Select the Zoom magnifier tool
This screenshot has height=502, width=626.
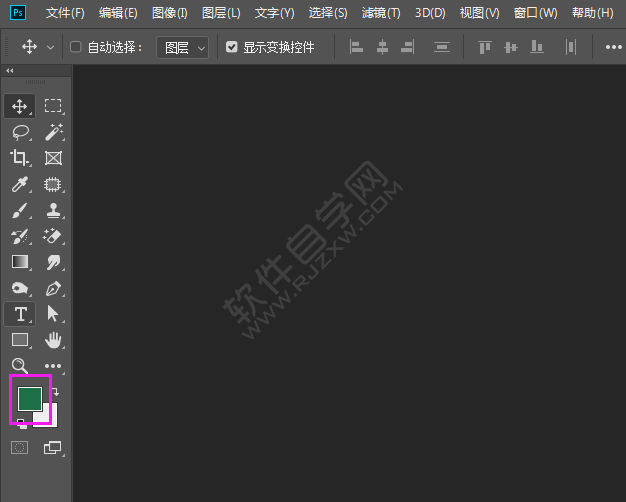click(x=20, y=366)
